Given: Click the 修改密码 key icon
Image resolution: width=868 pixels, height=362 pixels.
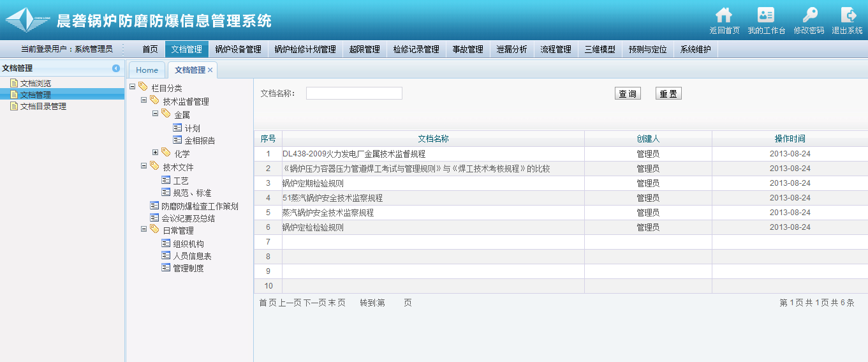Looking at the screenshot, I should 809,16.
